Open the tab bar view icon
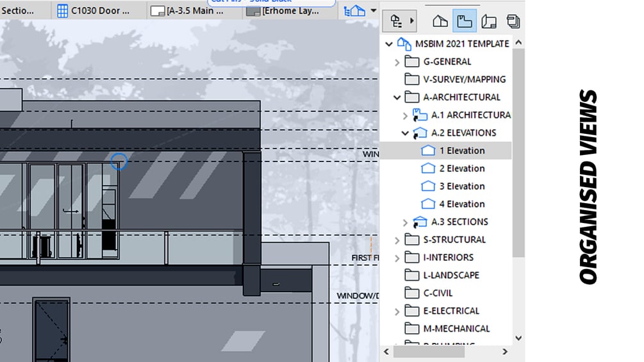 point(354,11)
